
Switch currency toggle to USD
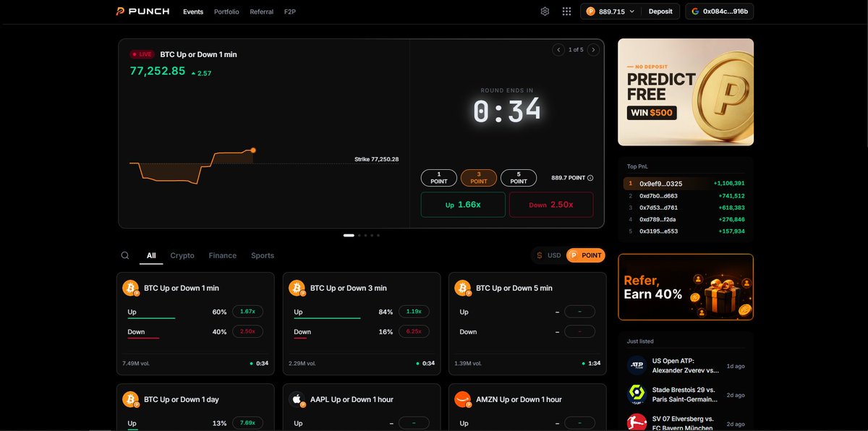pos(548,255)
